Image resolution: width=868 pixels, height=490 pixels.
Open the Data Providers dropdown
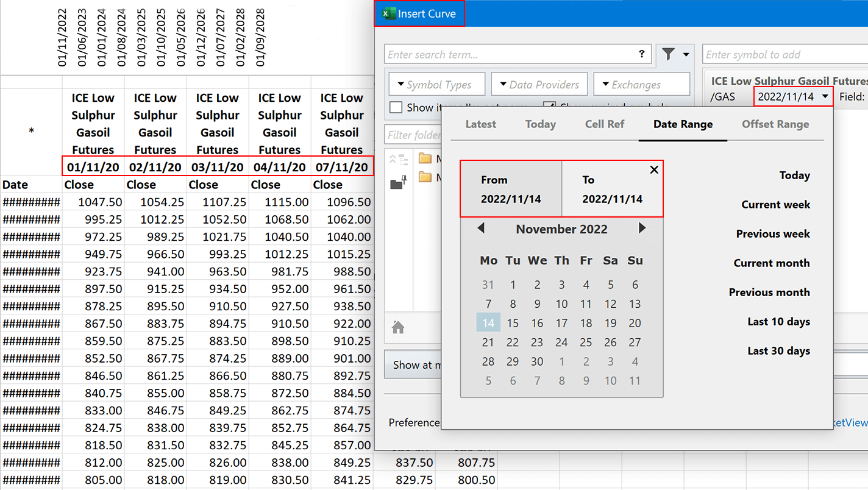point(539,85)
